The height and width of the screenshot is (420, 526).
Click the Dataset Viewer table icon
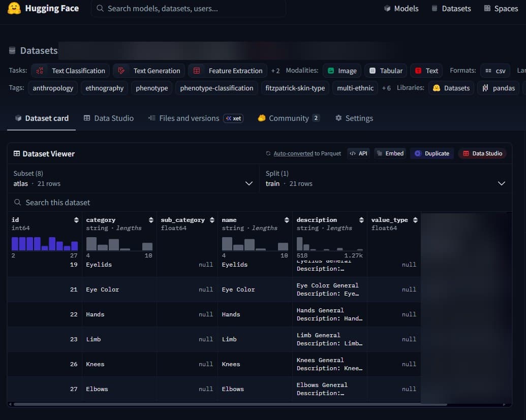[x=16, y=153]
